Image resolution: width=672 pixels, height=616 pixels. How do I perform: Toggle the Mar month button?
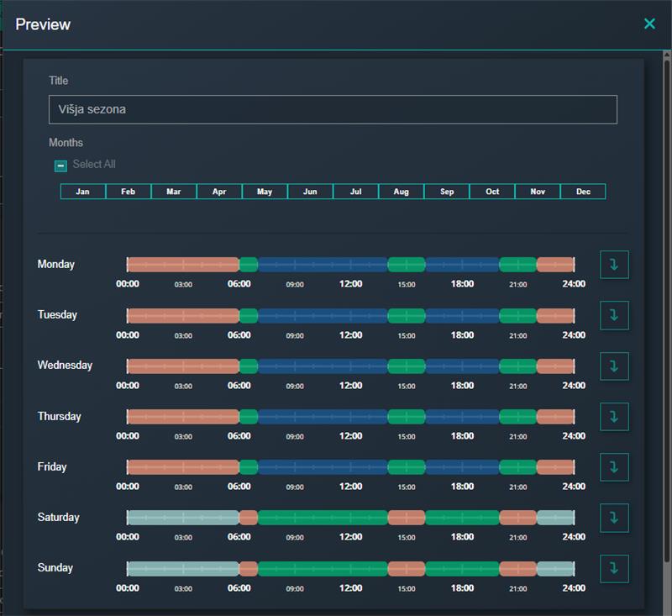point(174,192)
